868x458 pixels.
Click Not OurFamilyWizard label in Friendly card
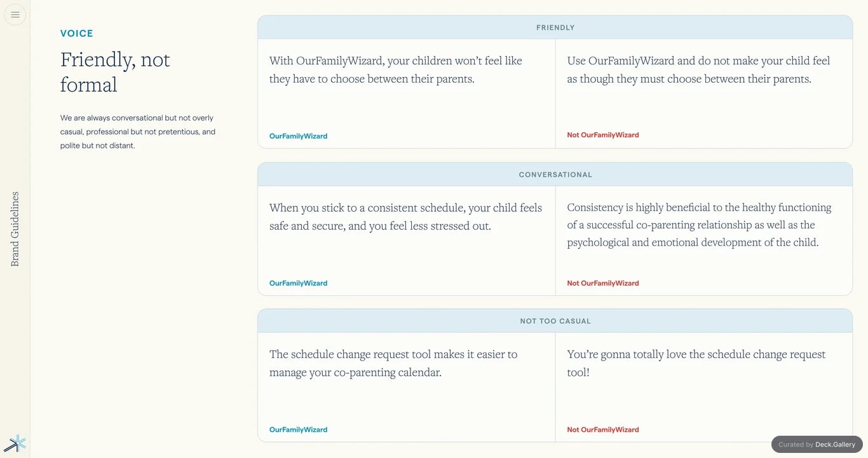pos(603,135)
